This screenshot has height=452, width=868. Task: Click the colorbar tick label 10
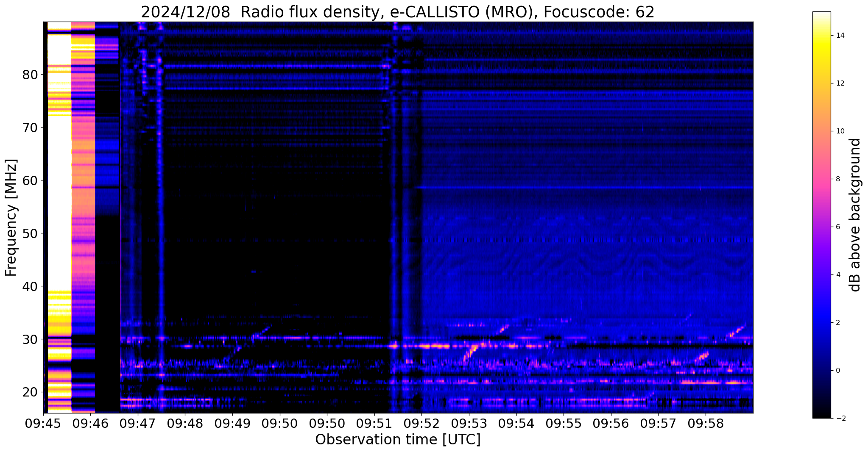840,131
